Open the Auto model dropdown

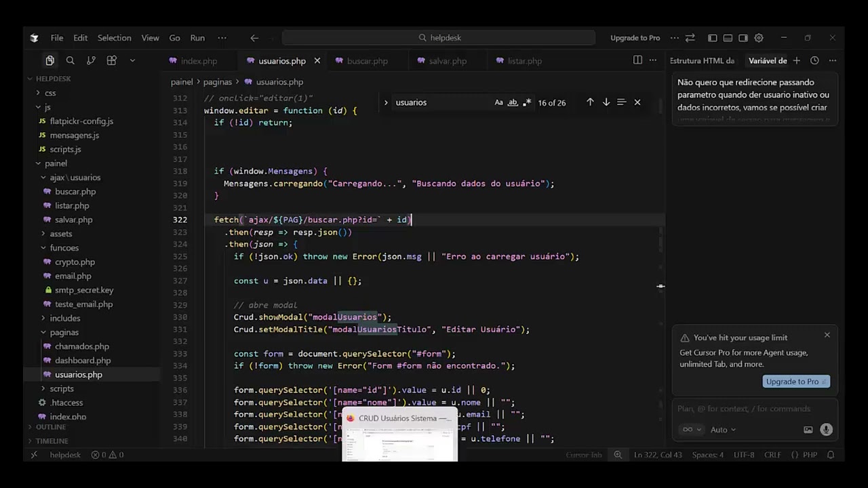tap(723, 430)
